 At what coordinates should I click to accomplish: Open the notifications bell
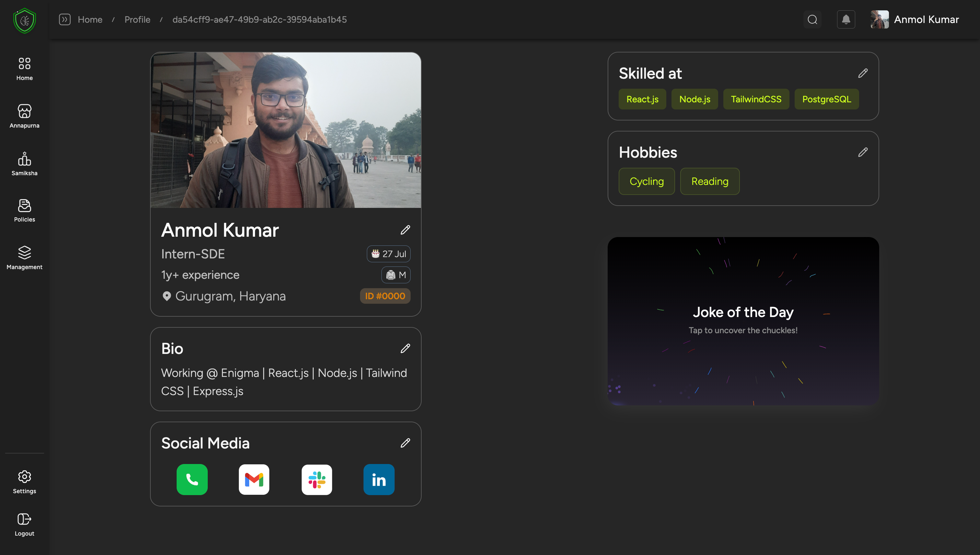click(846, 19)
